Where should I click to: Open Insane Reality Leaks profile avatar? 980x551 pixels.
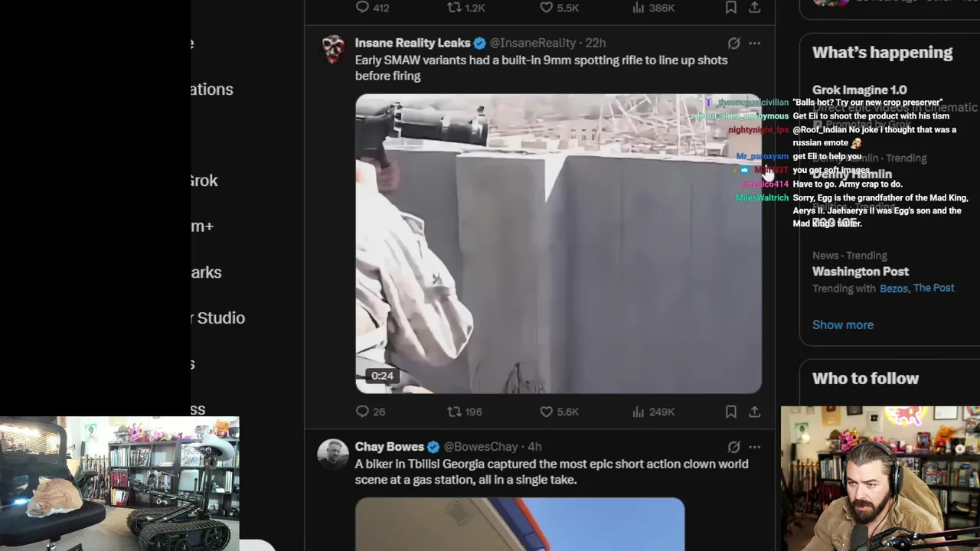[x=333, y=49]
